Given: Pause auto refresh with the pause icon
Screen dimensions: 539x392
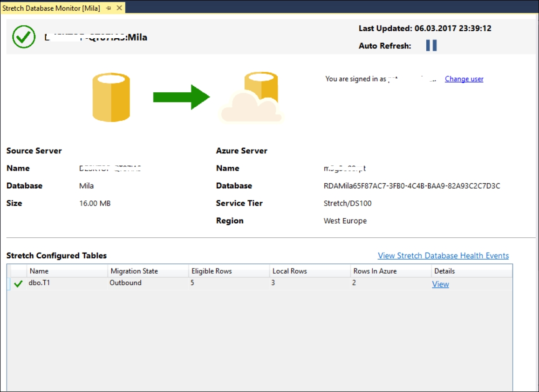Looking at the screenshot, I should (x=431, y=45).
